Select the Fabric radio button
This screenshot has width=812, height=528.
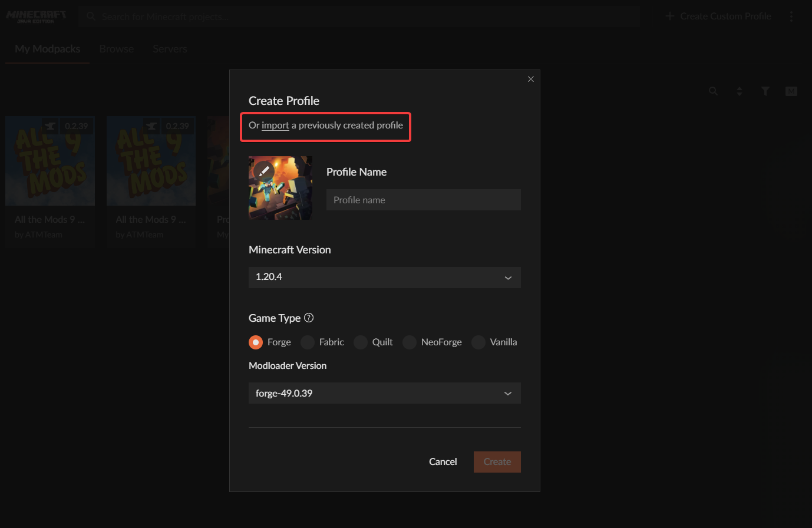point(308,342)
